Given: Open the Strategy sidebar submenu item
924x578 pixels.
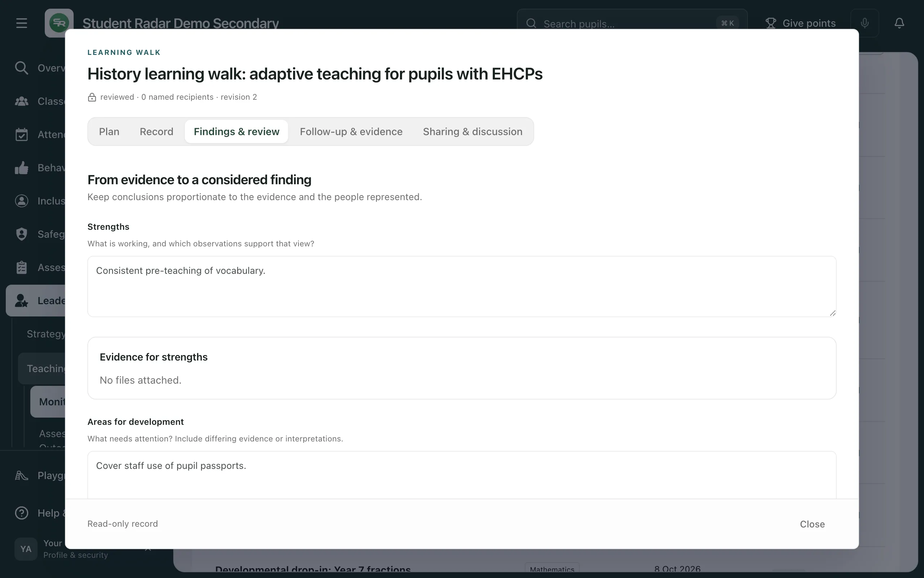Looking at the screenshot, I should point(46,334).
